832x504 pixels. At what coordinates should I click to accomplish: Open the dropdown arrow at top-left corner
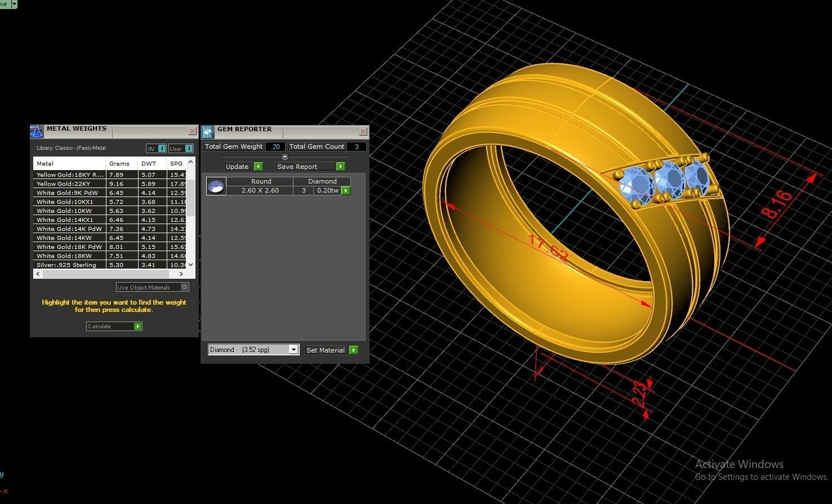14,4
